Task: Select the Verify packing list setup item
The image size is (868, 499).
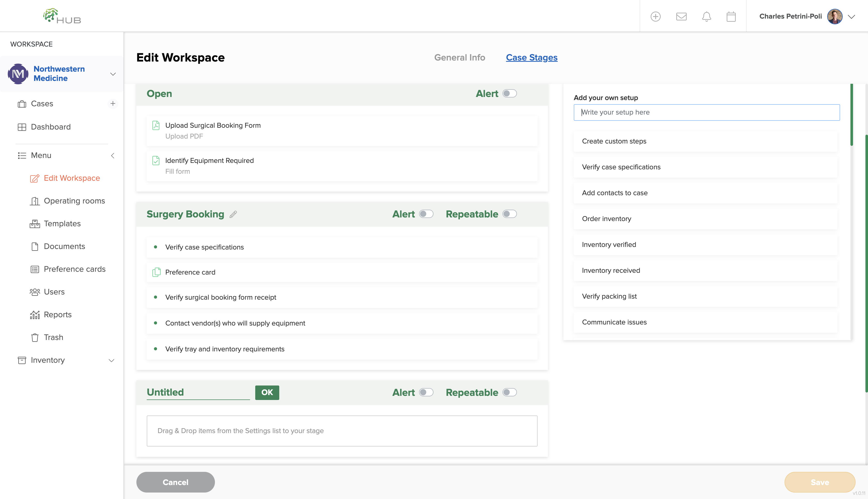Action: pyautogui.click(x=705, y=297)
